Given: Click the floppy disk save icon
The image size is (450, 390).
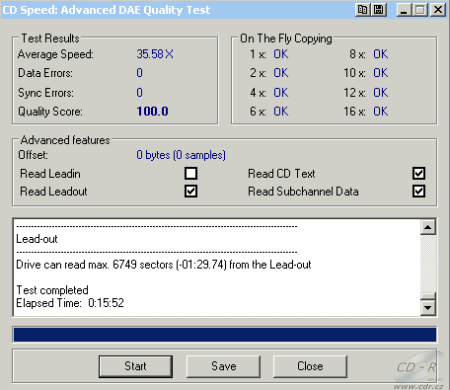Looking at the screenshot, I should pyautogui.click(x=379, y=10).
